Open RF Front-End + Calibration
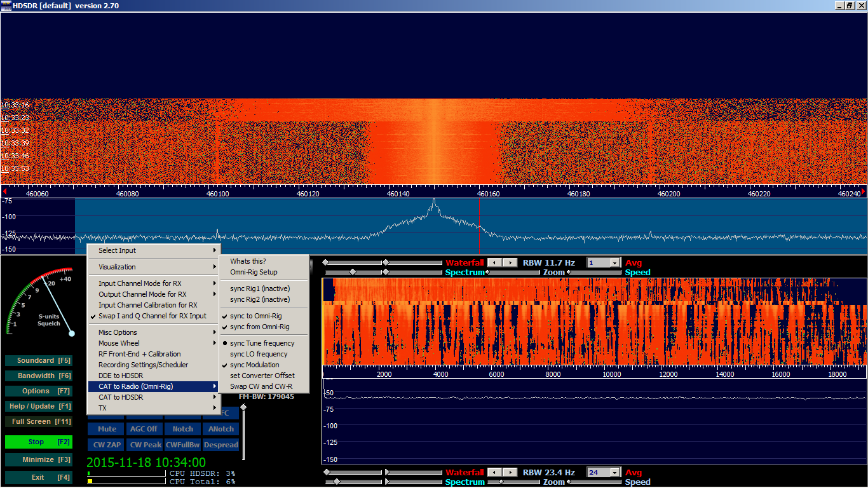868x488 pixels. (153, 354)
